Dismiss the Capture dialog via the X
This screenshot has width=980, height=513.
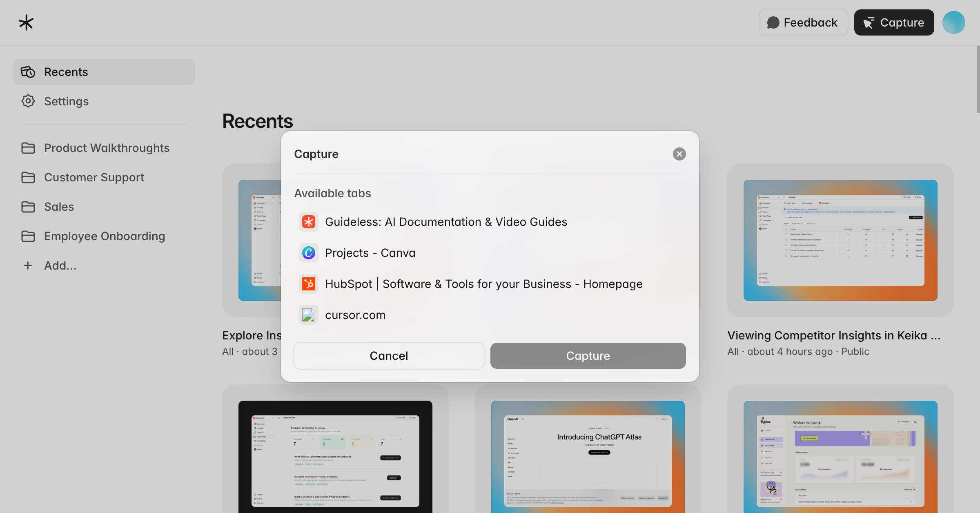[679, 154]
